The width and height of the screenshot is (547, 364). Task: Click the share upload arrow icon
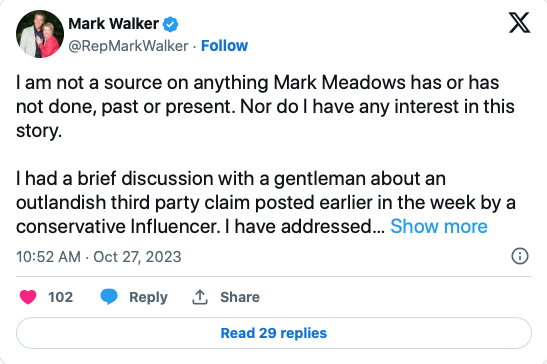click(x=200, y=297)
